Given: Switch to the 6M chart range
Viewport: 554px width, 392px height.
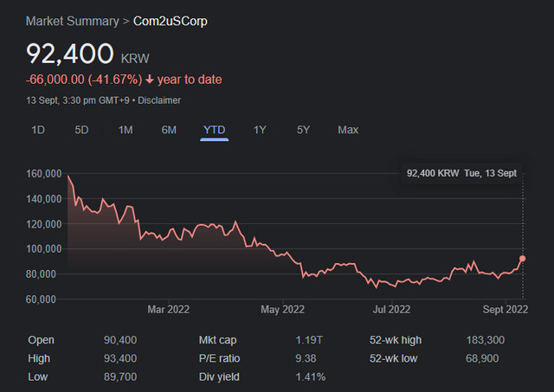Looking at the screenshot, I should coord(169,130).
